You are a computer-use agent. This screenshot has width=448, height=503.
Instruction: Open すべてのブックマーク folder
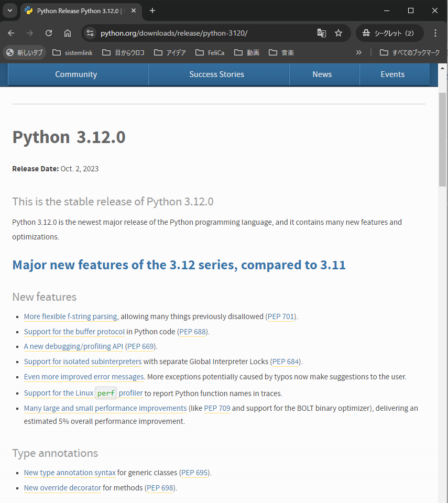pyautogui.click(x=410, y=52)
